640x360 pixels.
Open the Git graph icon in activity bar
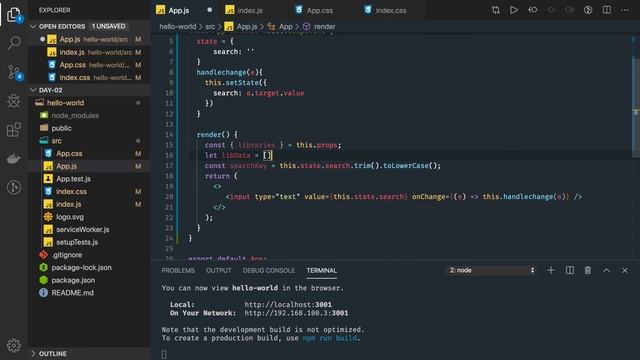[x=14, y=187]
